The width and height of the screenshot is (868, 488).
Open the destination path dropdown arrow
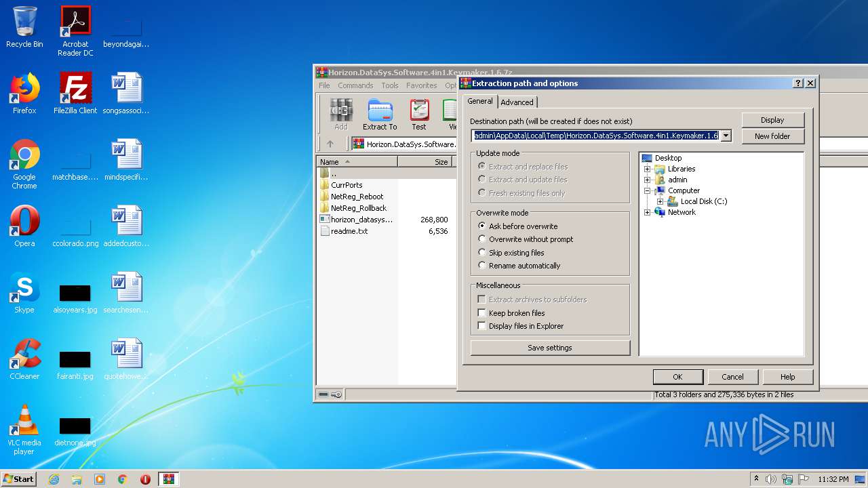coord(726,136)
